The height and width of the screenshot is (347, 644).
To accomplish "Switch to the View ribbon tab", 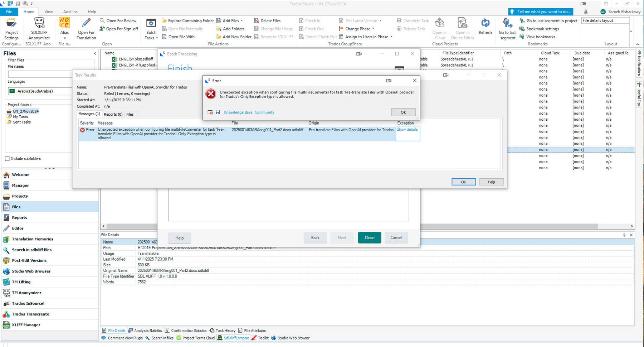I will coord(48,11).
